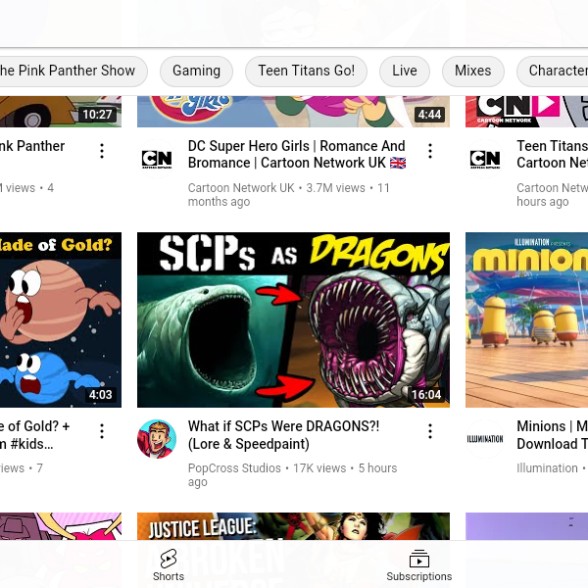
Task: Open PopCross Studios channel avatar
Action: (157, 439)
